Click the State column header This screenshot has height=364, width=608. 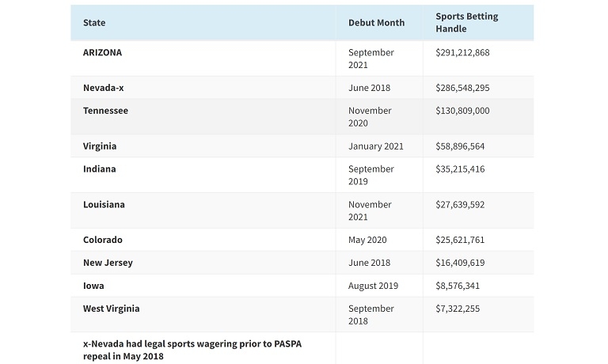tap(94, 23)
